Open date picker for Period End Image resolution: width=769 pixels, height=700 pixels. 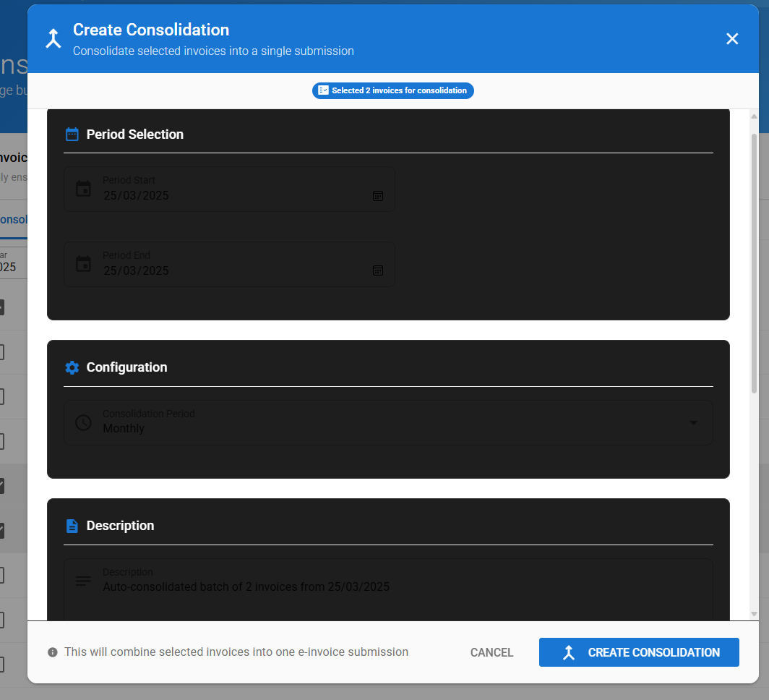point(378,270)
